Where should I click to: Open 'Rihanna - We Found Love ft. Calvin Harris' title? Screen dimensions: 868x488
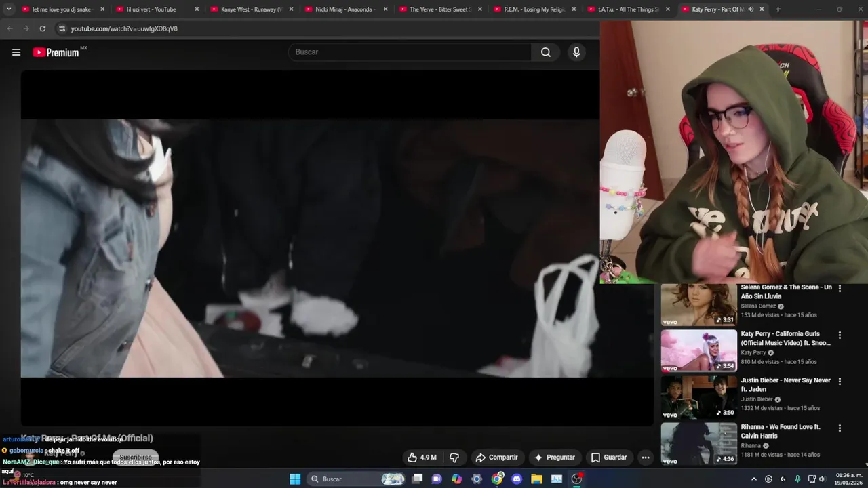pyautogui.click(x=781, y=431)
